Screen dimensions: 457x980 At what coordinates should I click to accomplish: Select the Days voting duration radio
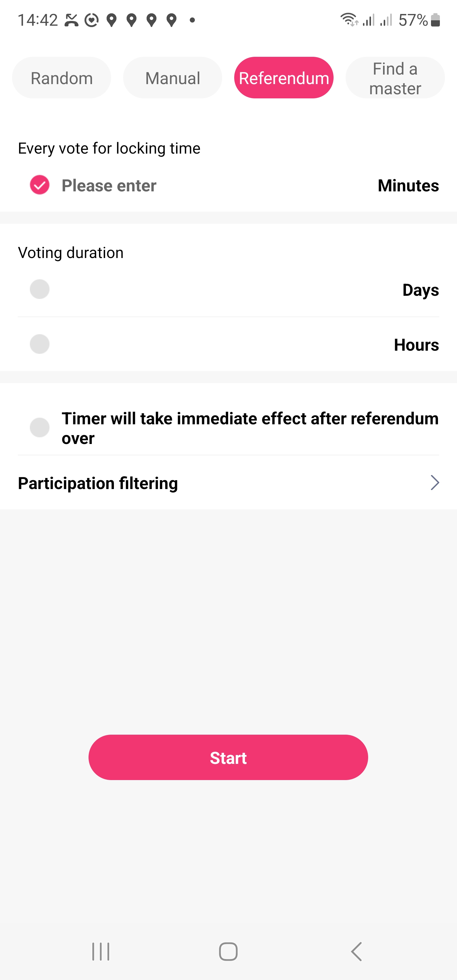[x=40, y=289]
